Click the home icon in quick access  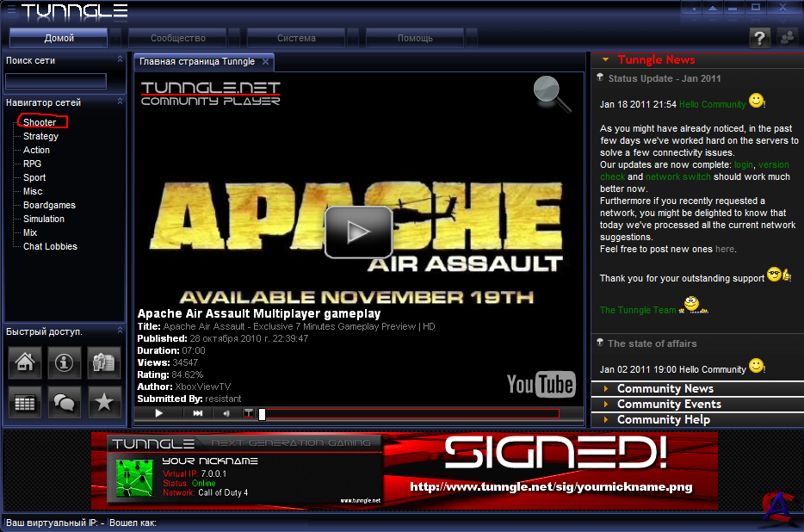[25, 363]
